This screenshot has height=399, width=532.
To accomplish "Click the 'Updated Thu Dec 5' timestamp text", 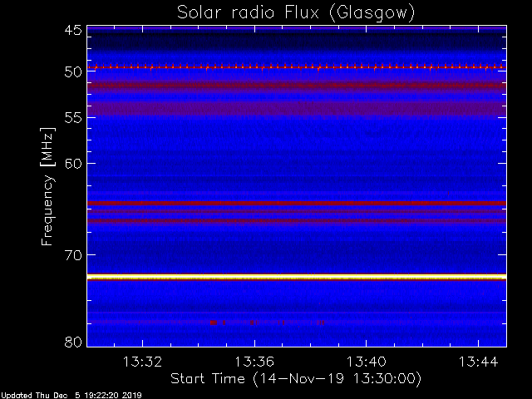I will click(x=71, y=396).
